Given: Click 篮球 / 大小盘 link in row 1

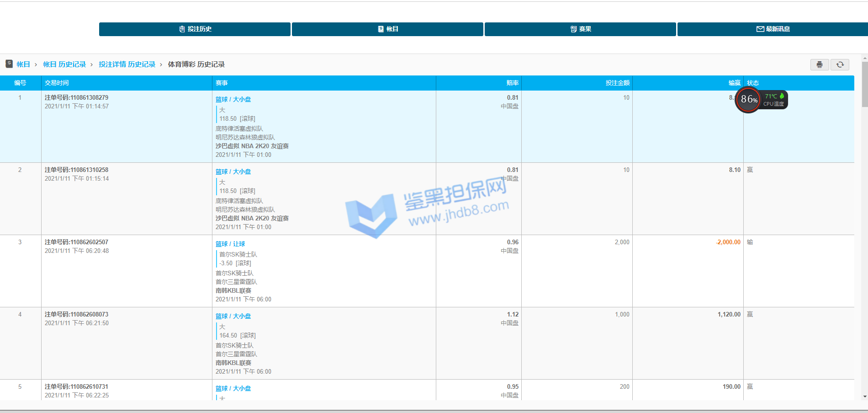Looking at the screenshot, I should (x=233, y=99).
